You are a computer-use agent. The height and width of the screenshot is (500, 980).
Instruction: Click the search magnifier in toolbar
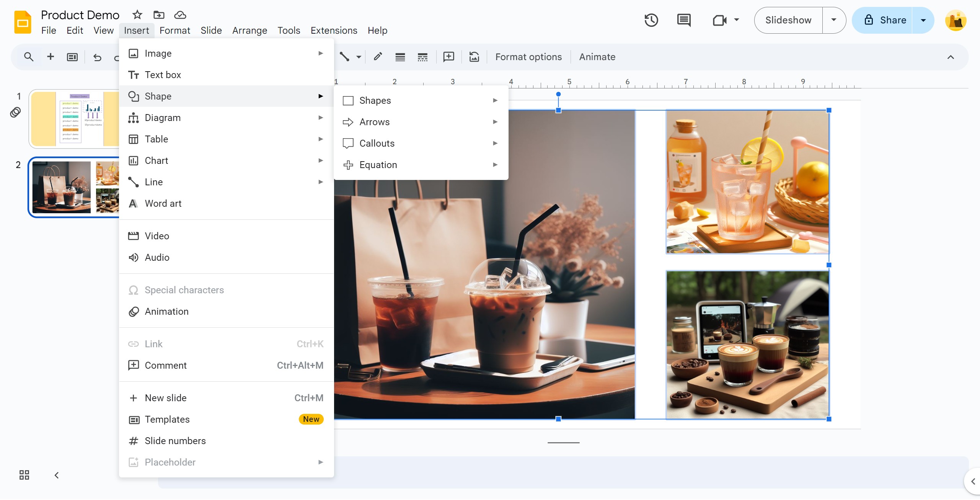point(29,57)
